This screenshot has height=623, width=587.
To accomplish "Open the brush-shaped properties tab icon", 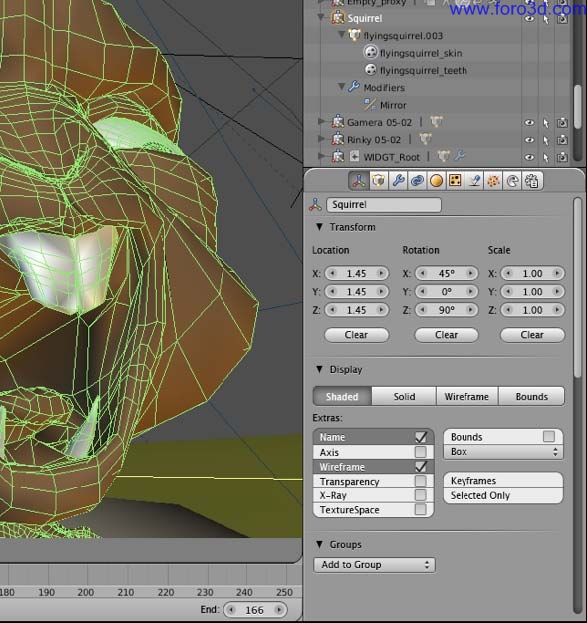I will point(474,181).
